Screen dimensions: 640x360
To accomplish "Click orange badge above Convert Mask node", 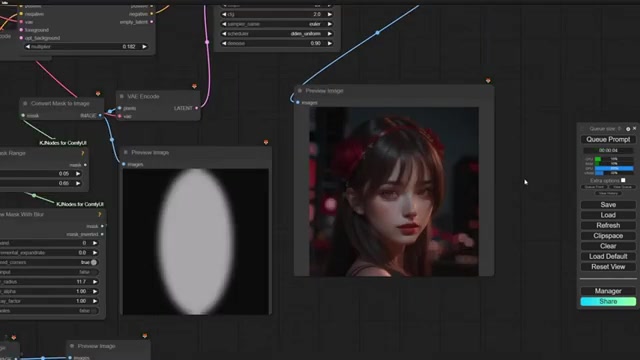I will [98, 93].
